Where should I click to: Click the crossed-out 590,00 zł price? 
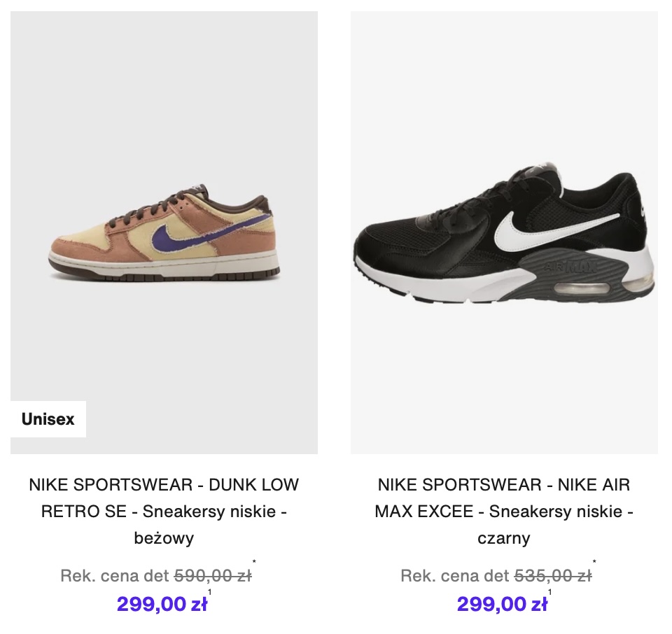[x=213, y=576]
